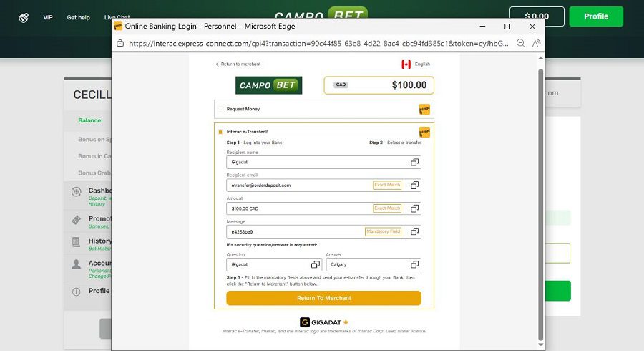
Task: Open the Edge zoom-out magnifier icon
Action: [520, 43]
